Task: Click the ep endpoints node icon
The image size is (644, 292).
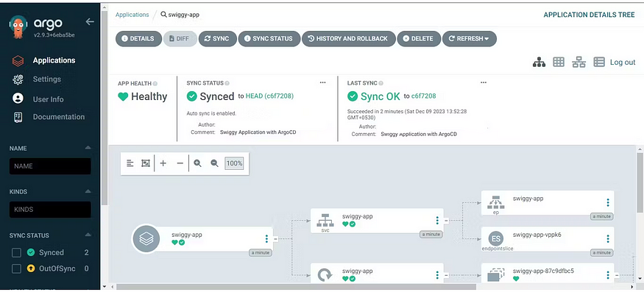Action: coord(496,202)
